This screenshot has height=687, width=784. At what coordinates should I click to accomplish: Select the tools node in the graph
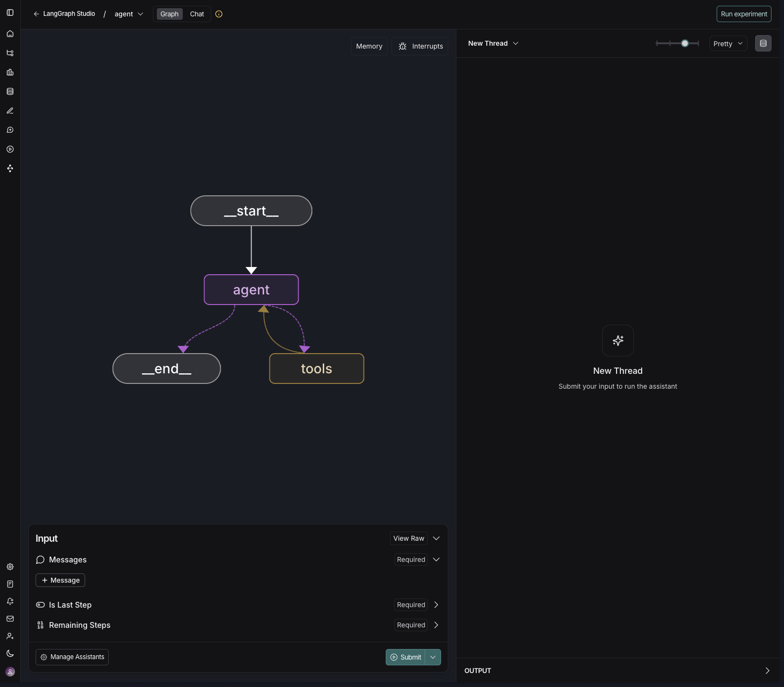coord(316,369)
